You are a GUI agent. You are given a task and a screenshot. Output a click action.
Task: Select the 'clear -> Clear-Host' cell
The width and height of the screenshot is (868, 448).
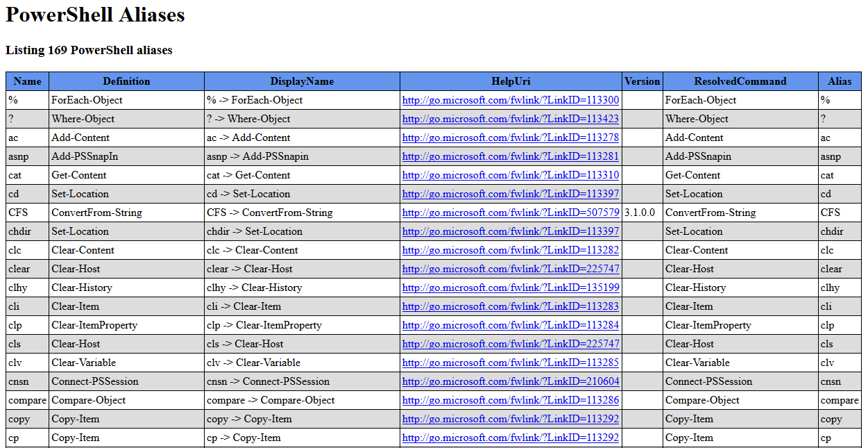[x=302, y=269]
